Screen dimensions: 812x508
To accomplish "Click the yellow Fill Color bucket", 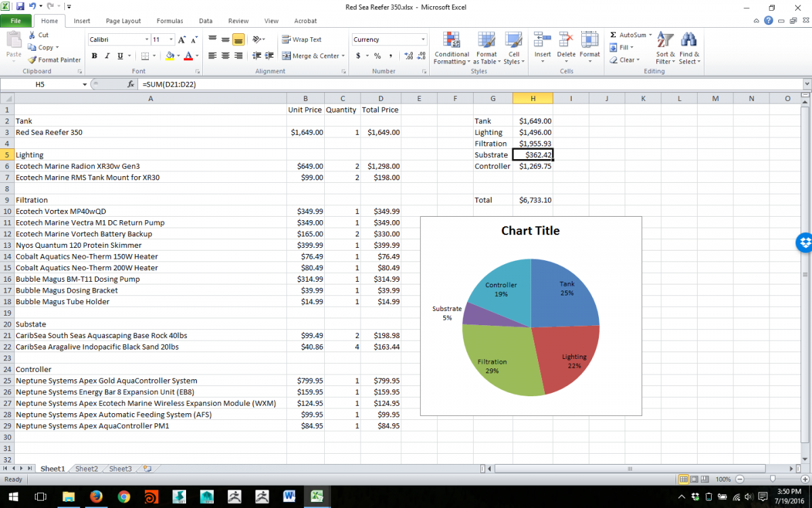I will pyautogui.click(x=169, y=56).
